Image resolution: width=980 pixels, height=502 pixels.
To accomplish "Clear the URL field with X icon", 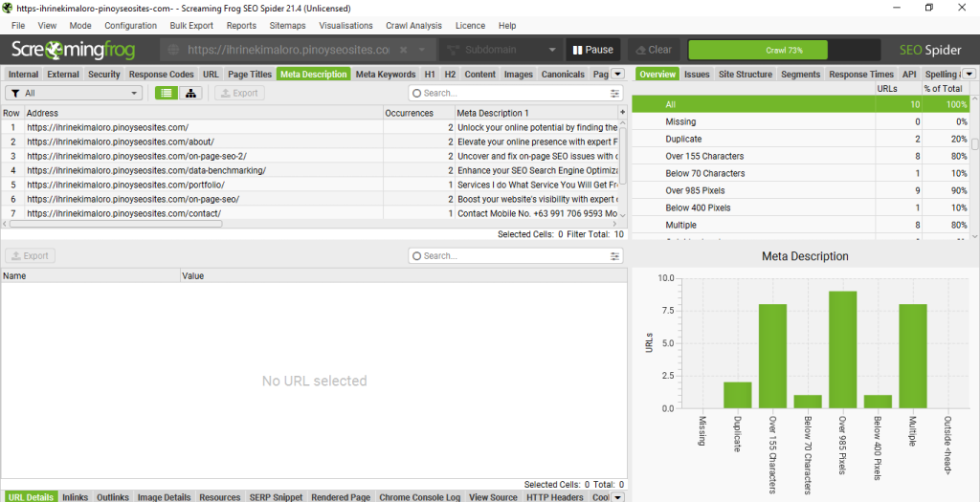I will point(403,50).
